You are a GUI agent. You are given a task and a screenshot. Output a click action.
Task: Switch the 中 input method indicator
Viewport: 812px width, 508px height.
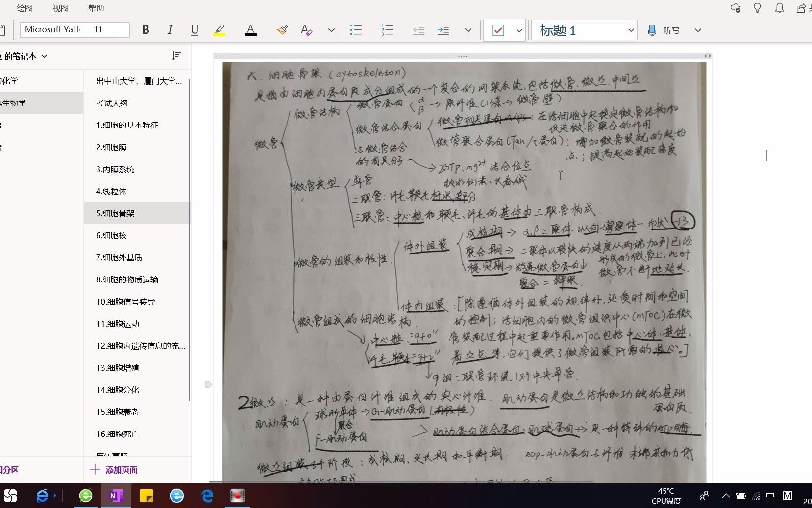pos(770,496)
